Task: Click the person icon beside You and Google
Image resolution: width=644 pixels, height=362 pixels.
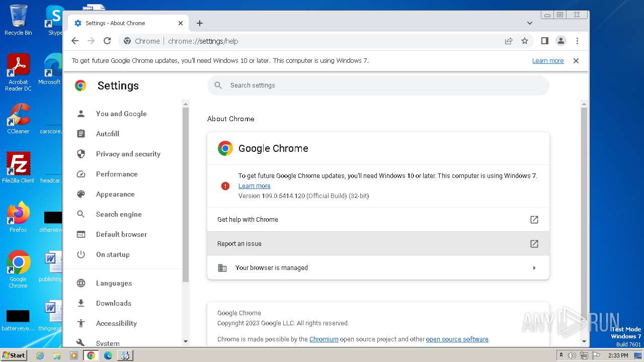Action: [x=81, y=114]
